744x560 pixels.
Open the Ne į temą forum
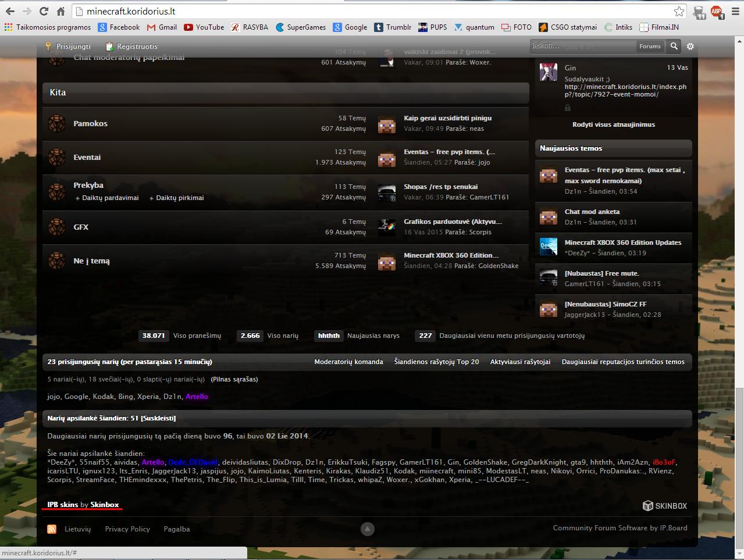point(91,261)
